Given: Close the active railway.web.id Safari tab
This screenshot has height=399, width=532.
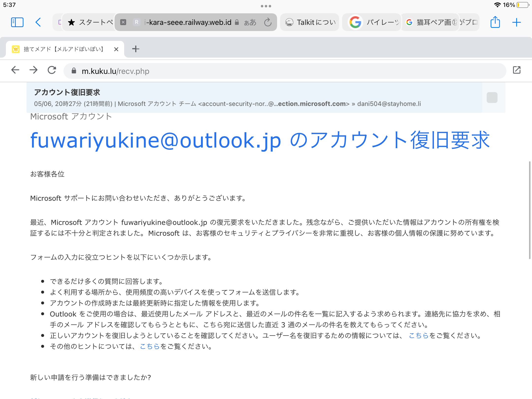Looking at the screenshot, I should (x=123, y=22).
